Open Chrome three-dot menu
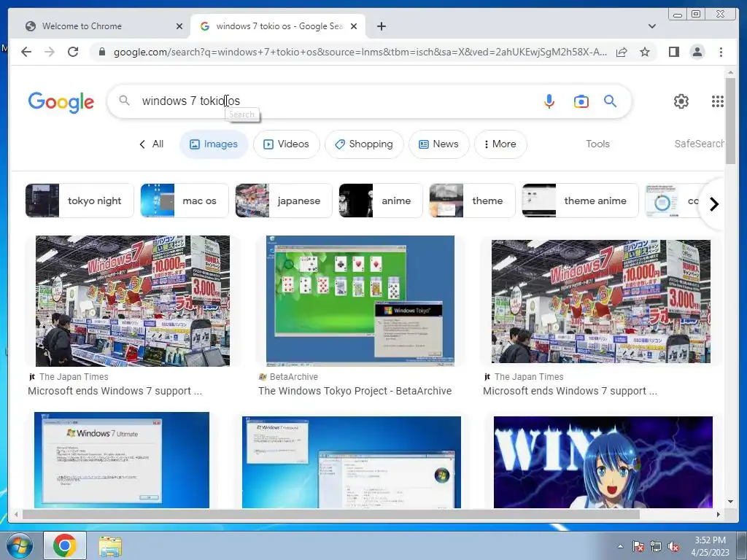Viewport: 747px width, 560px height. click(721, 52)
